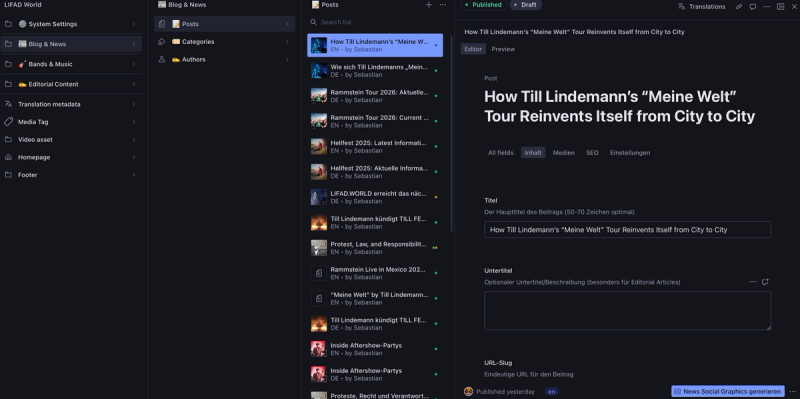
Task: Click Video asset folder icon
Action: [8, 139]
